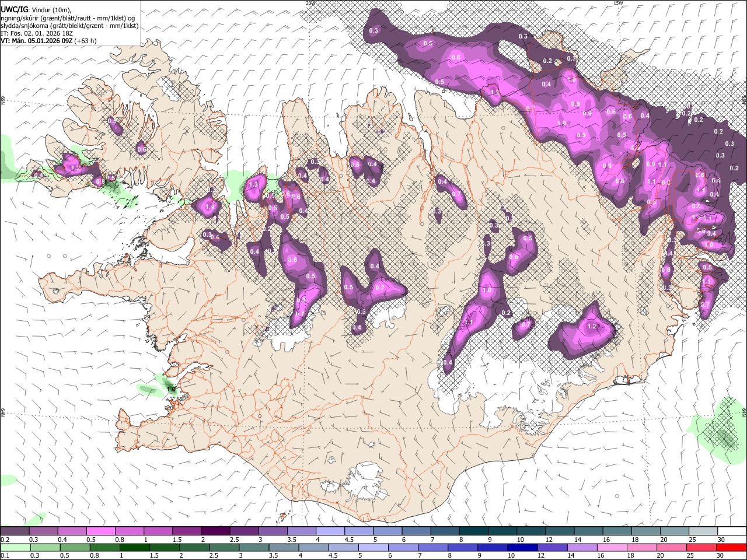747x560 pixels.
Task: Pick the white swatch above 30 on upper scale
Action: 731,531
